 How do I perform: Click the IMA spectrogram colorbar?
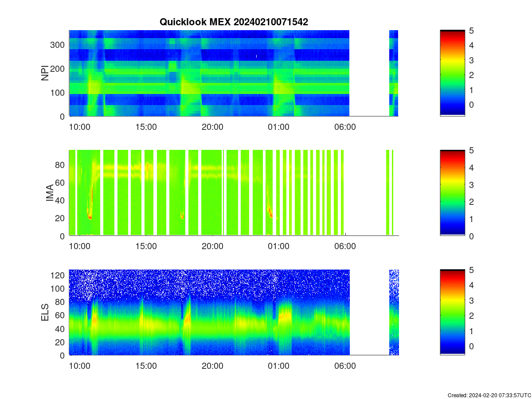(x=452, y=193)
